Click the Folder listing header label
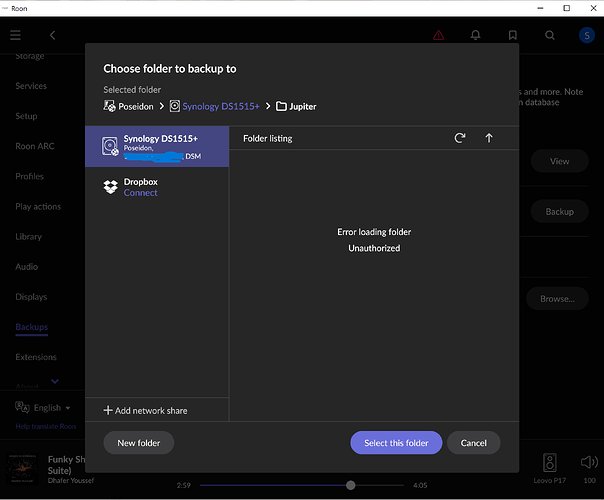 coord(268,138)
